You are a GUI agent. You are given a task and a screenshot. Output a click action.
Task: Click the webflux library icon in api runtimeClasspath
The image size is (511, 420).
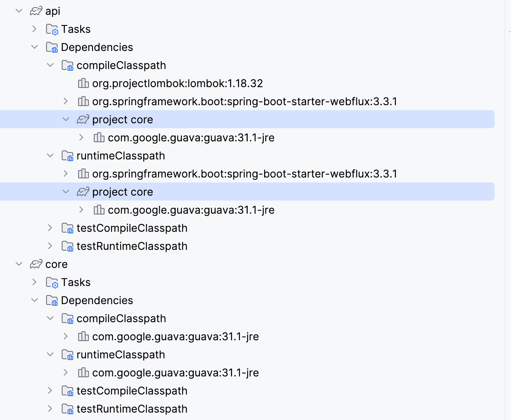pos(84,174)
